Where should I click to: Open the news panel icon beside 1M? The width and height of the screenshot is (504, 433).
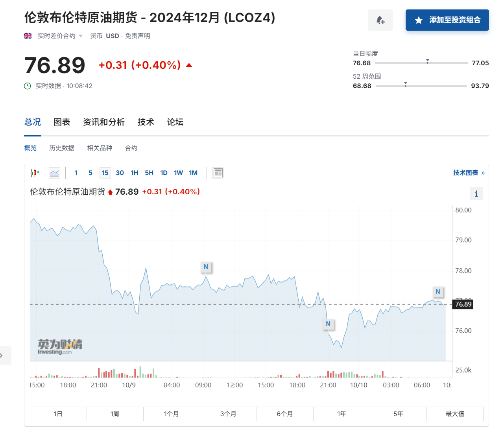218,173
